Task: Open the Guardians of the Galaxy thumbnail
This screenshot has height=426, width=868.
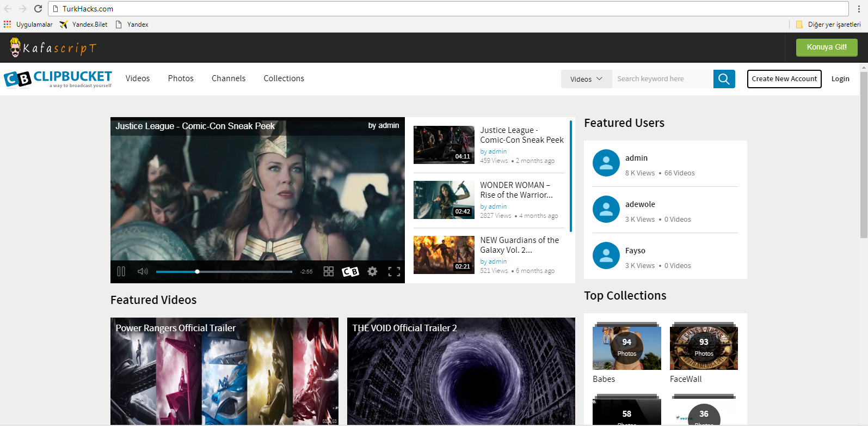Action: 444,255
